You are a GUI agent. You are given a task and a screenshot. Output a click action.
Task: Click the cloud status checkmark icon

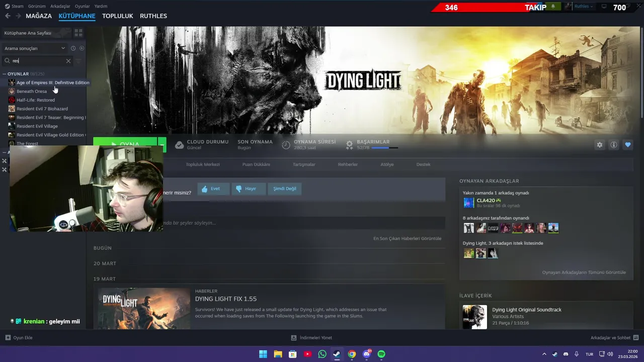click(x=179, y=145)
